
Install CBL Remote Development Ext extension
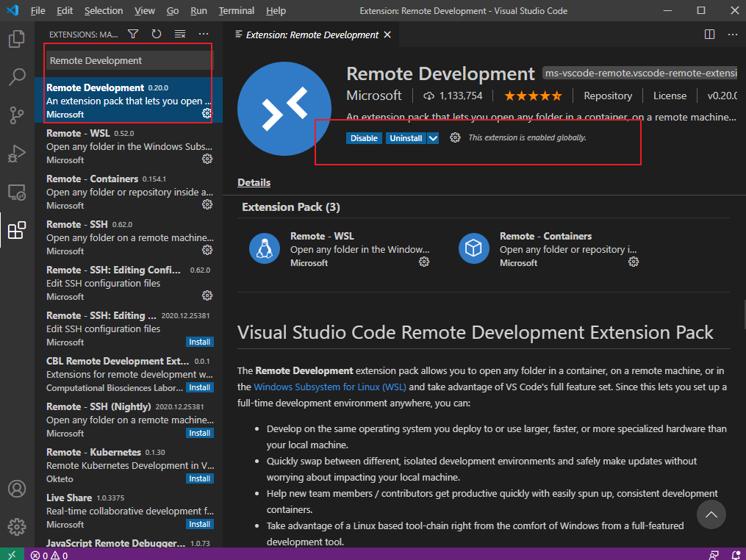(x=199, y=387)
